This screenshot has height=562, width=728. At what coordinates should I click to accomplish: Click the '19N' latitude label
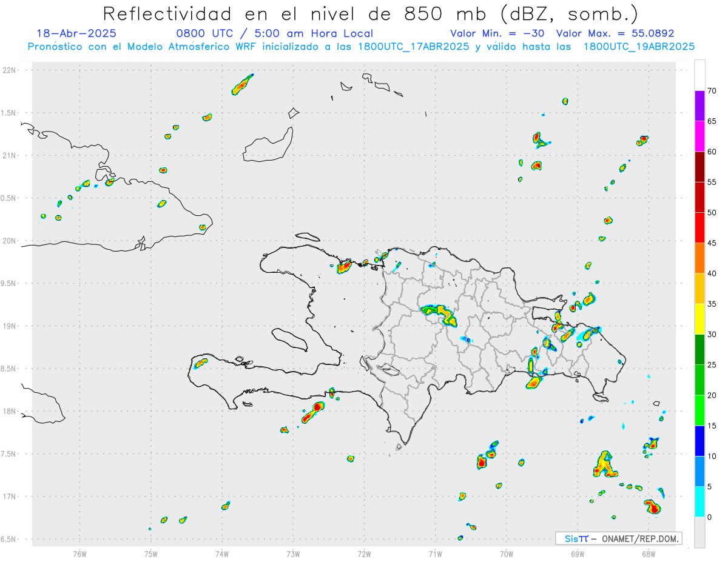click(x=10, y=326)
